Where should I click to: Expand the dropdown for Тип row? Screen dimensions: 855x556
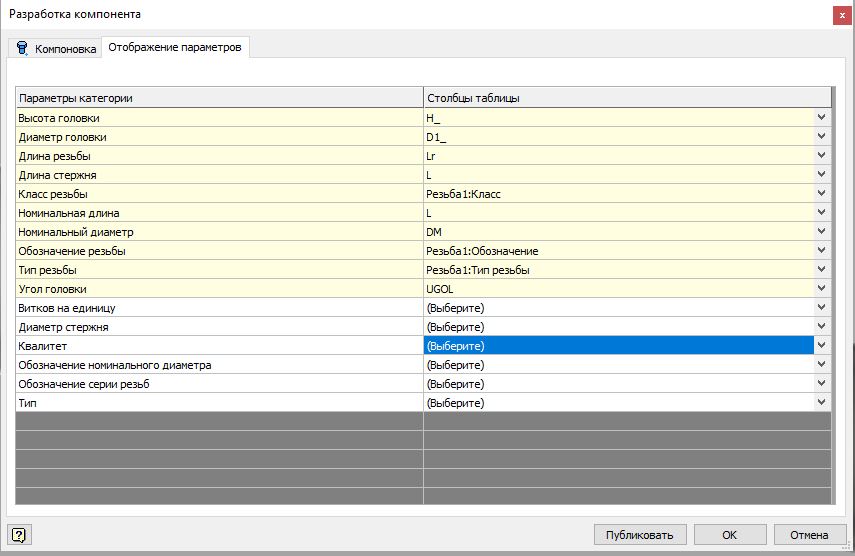click(x=821, y=403)
